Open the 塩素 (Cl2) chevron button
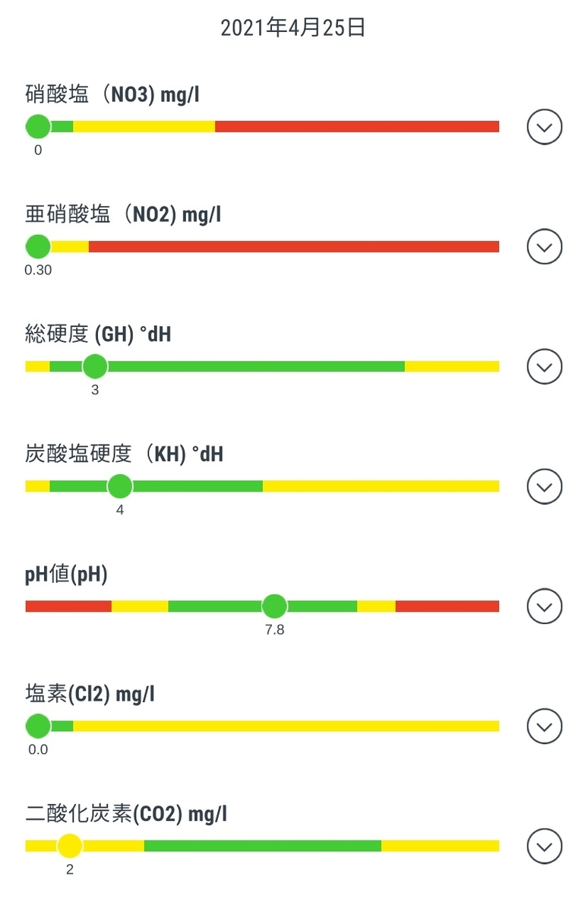 tap(544, 727)
